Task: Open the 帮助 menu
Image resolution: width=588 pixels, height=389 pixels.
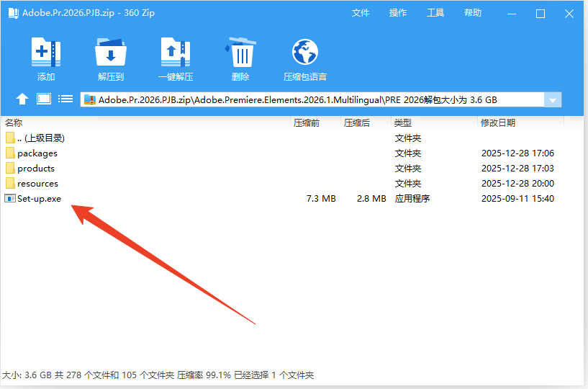Action: tap(473, 13)
